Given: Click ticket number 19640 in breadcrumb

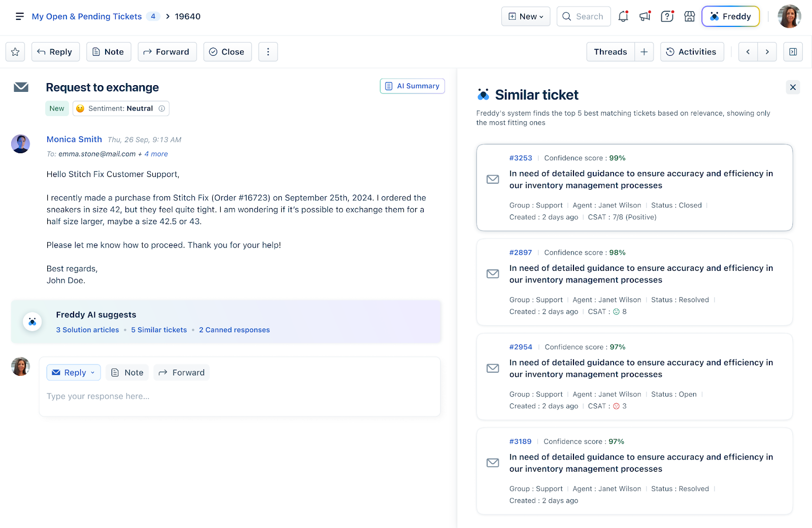Looking at the screenshot, I should pos(188,16).
